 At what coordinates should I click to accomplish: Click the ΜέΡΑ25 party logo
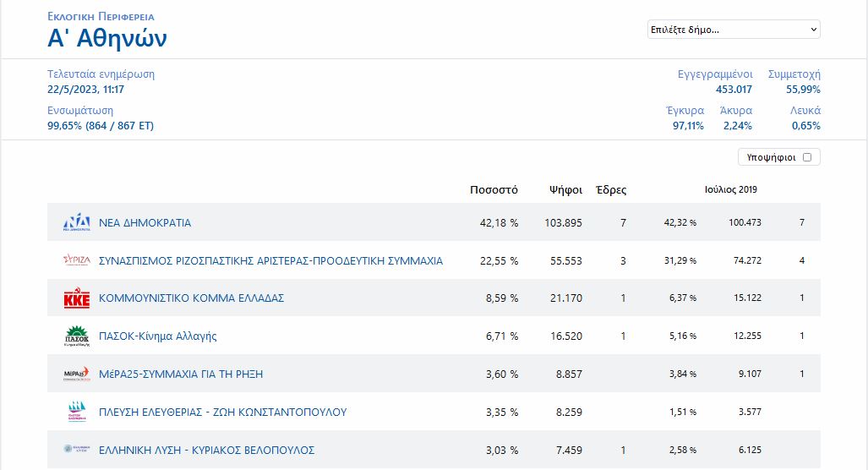(77, 374)
